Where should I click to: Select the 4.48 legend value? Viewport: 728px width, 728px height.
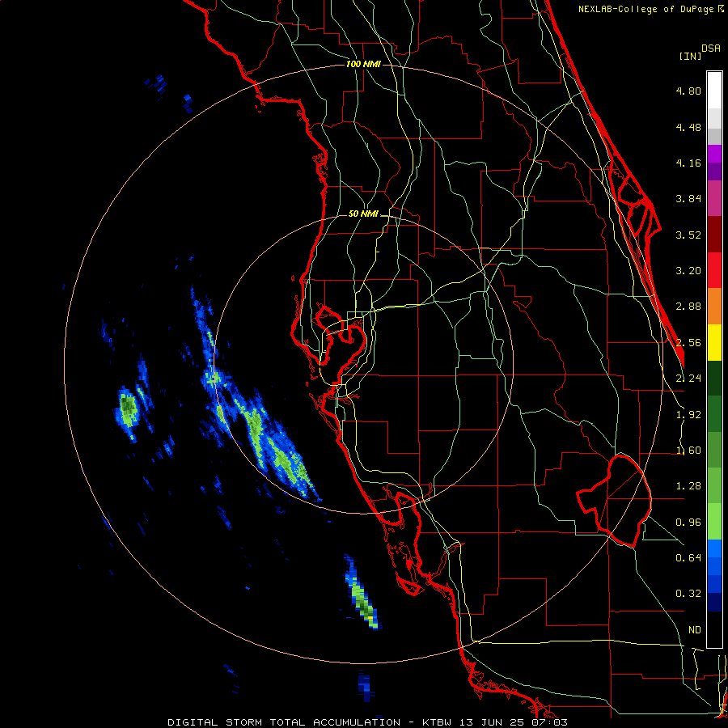click(688, 127)
